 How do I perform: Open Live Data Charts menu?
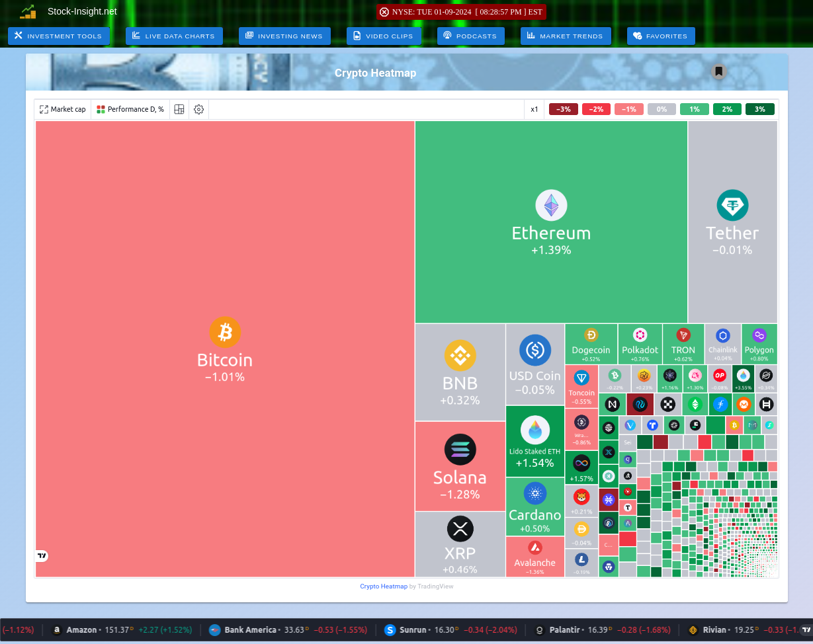click(174, 36)
